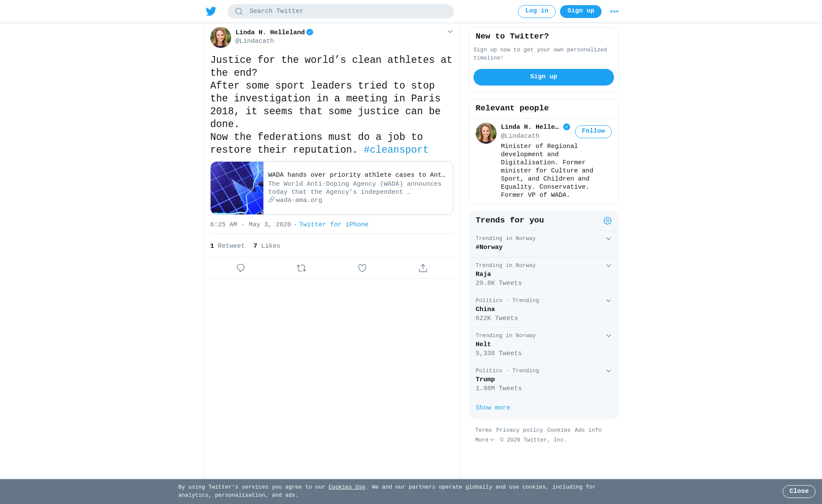The width and height of the screenshot is (822, 504).
Task: Expand options chevron for Trump trend
Action: point(608,371)
